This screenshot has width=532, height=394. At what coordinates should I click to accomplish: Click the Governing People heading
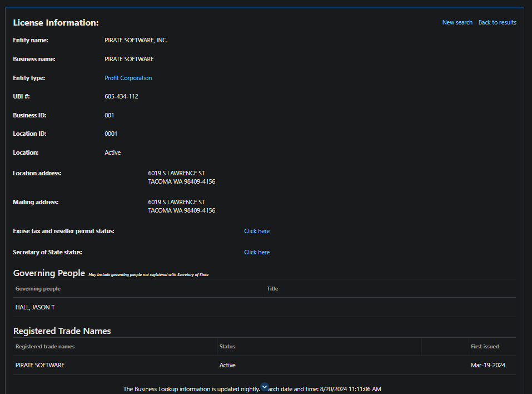(49, 273)
